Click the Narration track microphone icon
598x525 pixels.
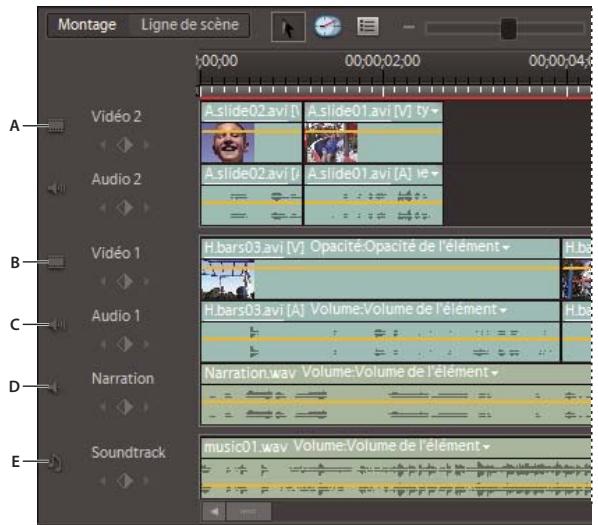(x=54, y=387)
